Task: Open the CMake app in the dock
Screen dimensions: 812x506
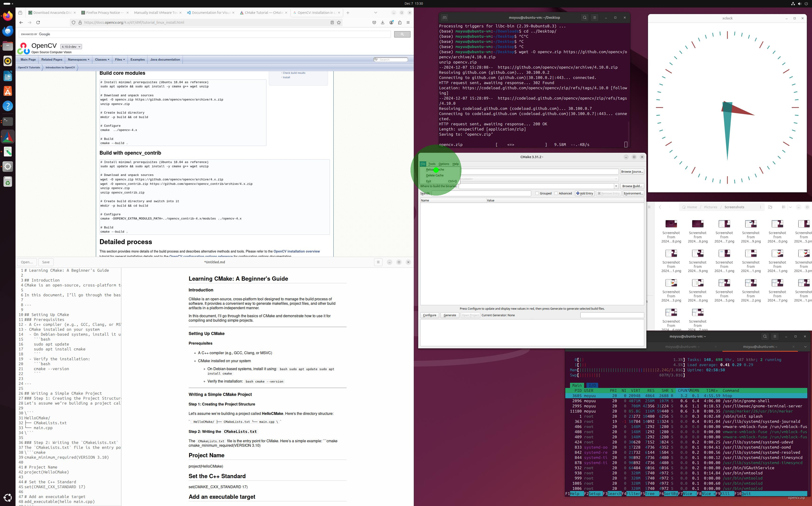Action: pos(7,137)
